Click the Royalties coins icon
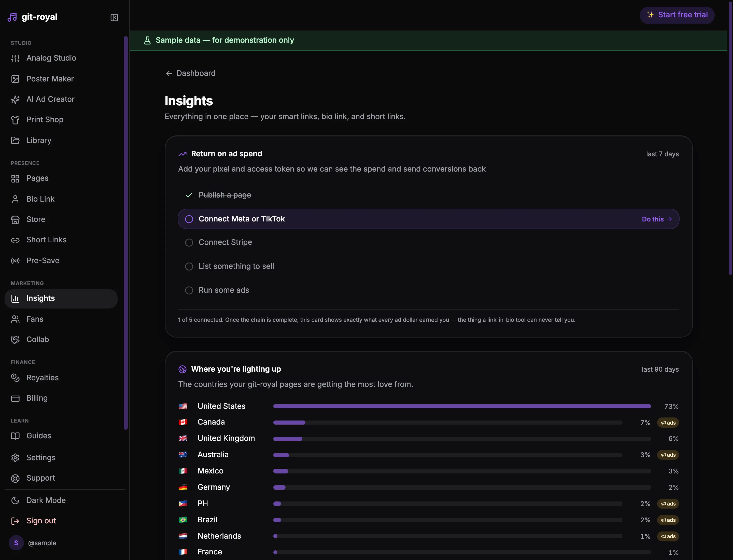This screenshot has width=733, height=560. pos(15,378)
